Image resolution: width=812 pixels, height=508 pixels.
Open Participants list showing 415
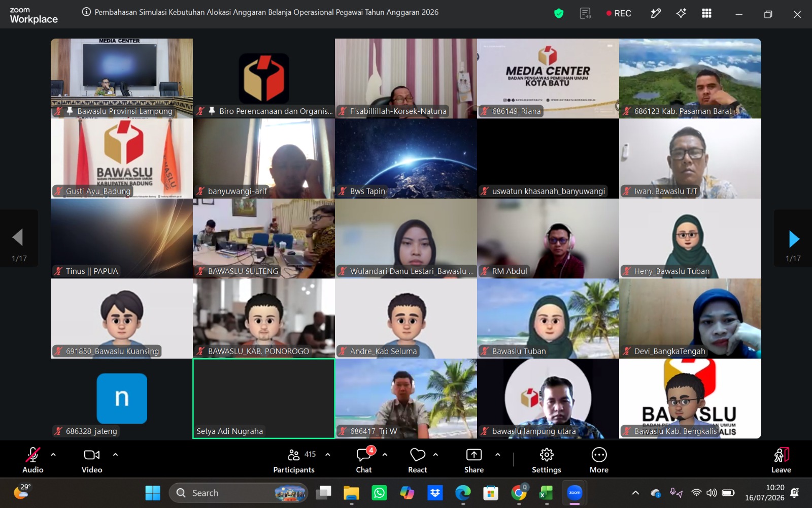pos(294,460)
